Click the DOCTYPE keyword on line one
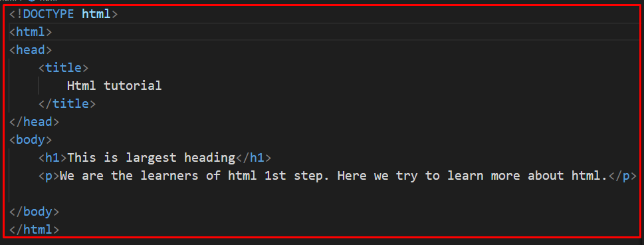The image size is (644, 245). [x=49, y=14]
